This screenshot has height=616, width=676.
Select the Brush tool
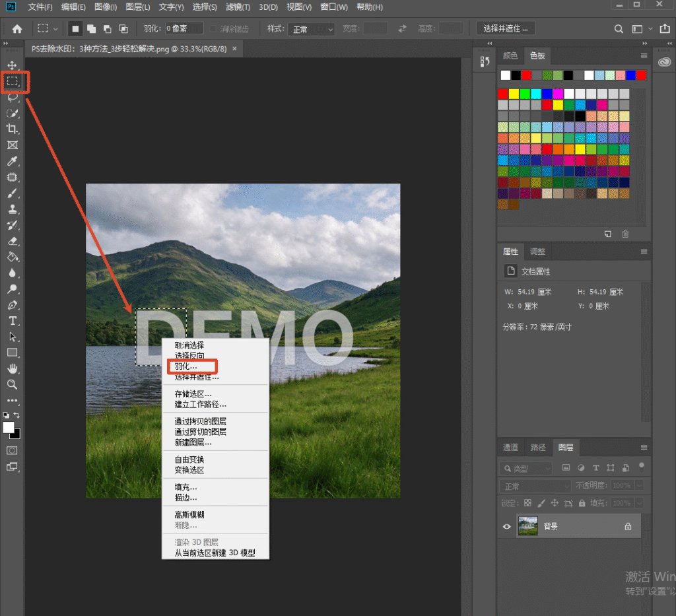(12, 193)
